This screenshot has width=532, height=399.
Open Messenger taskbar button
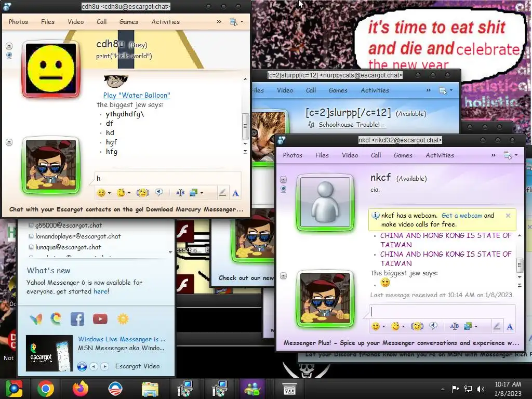click(x=252, y=389)
